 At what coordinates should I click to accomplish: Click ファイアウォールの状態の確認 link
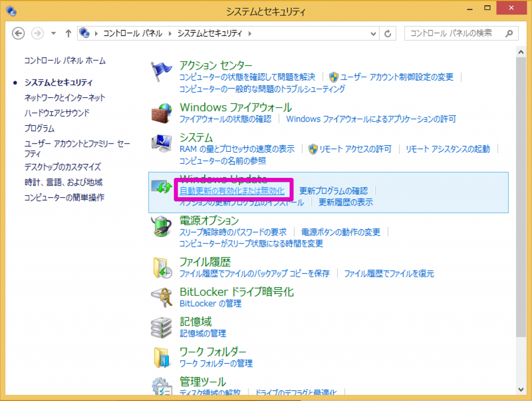pos(225,119)
